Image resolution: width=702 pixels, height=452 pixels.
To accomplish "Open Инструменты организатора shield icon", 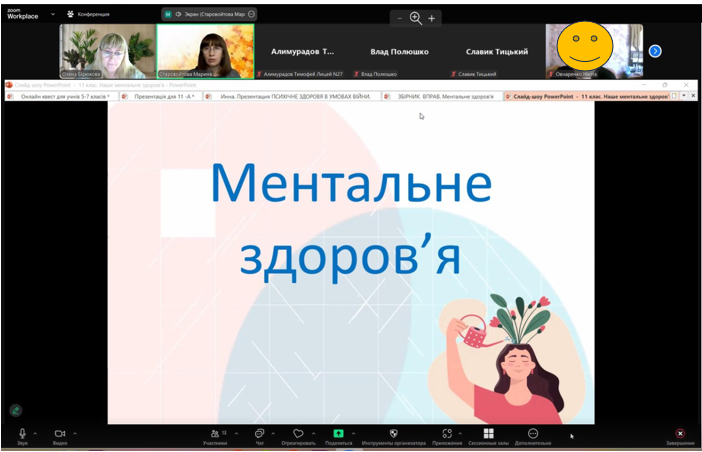I will pyautogui.click(x=394, y=433).
